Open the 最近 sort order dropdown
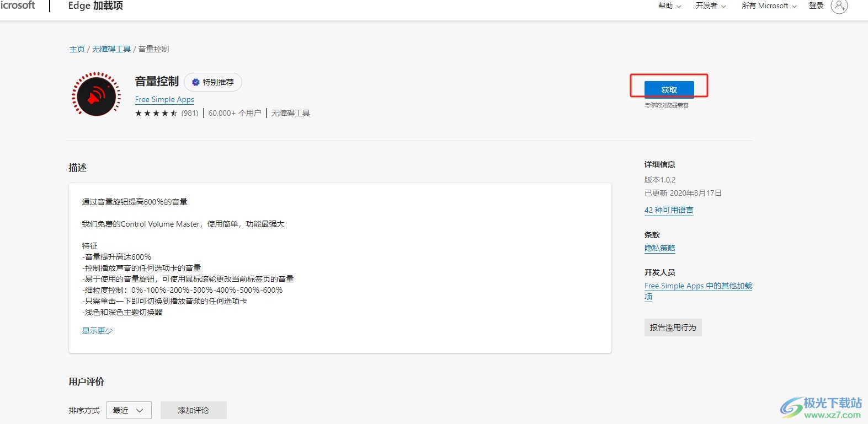The height and width of the screenshot is (424, 868). coord(129,410)
